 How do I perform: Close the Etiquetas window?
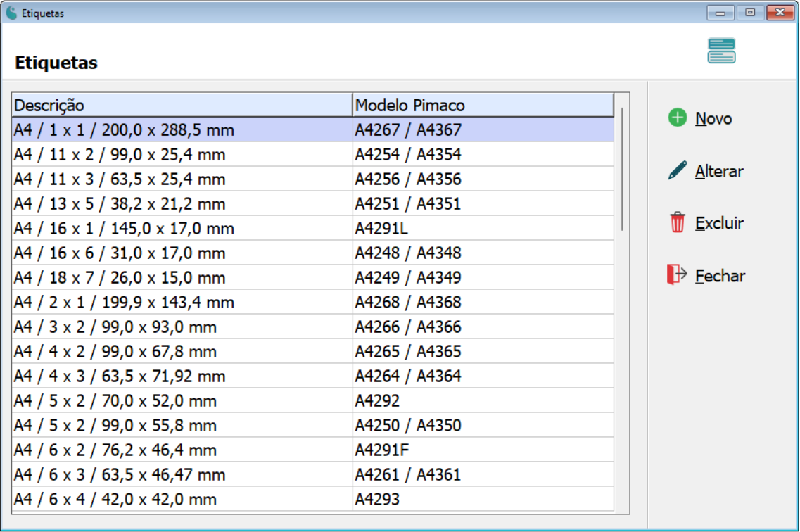[x=780, y=13]
